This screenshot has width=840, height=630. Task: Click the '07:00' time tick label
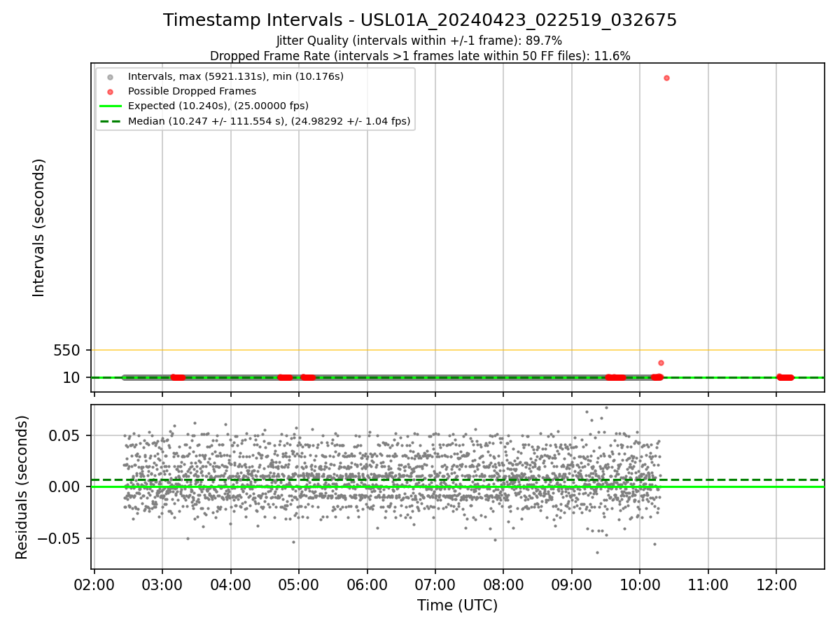tap(435, 584)
